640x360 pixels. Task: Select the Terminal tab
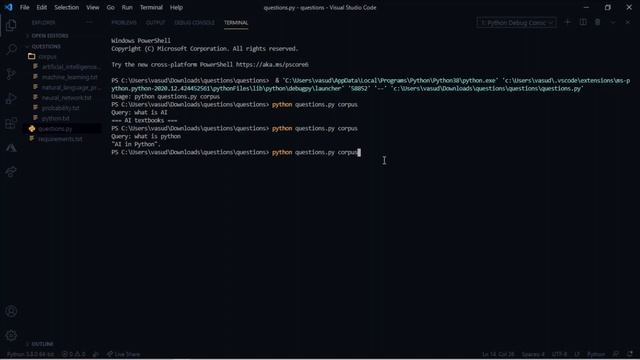[x=236, y=23]
